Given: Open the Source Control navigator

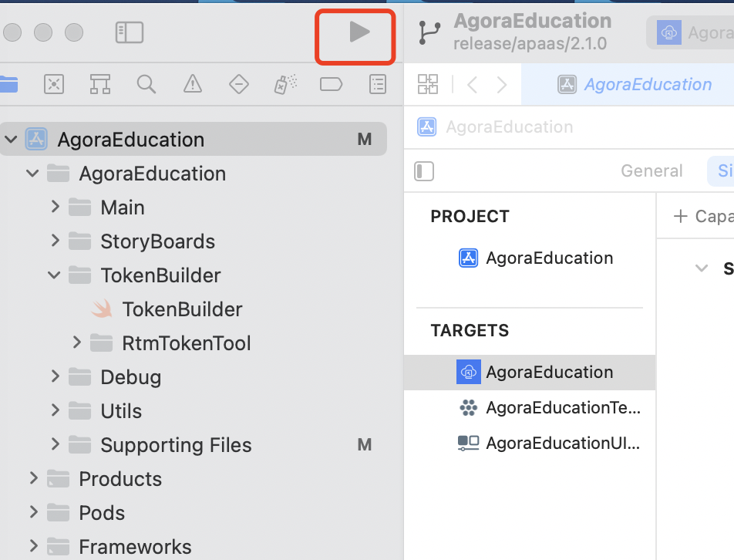Looking at the screenshot, I should 54,85.
